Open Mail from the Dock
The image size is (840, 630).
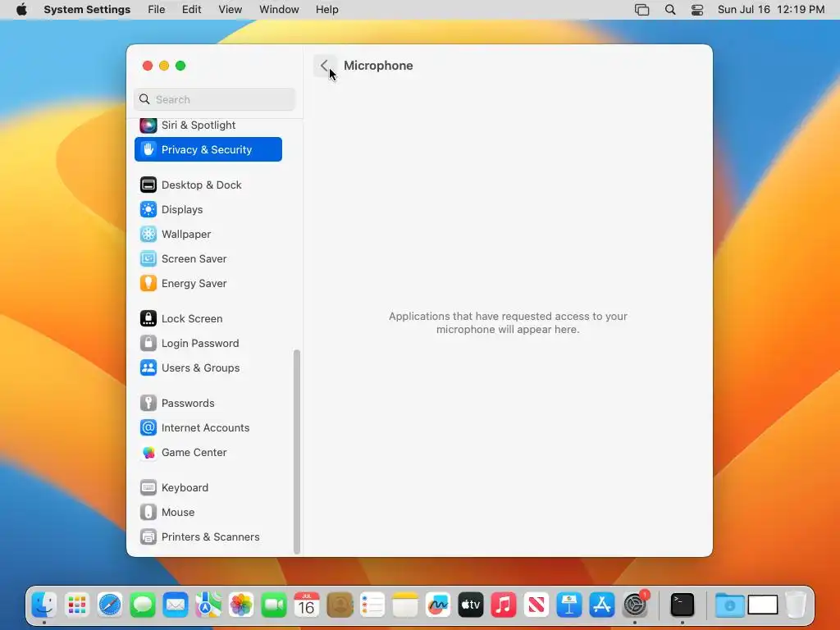tap(176, 605)
